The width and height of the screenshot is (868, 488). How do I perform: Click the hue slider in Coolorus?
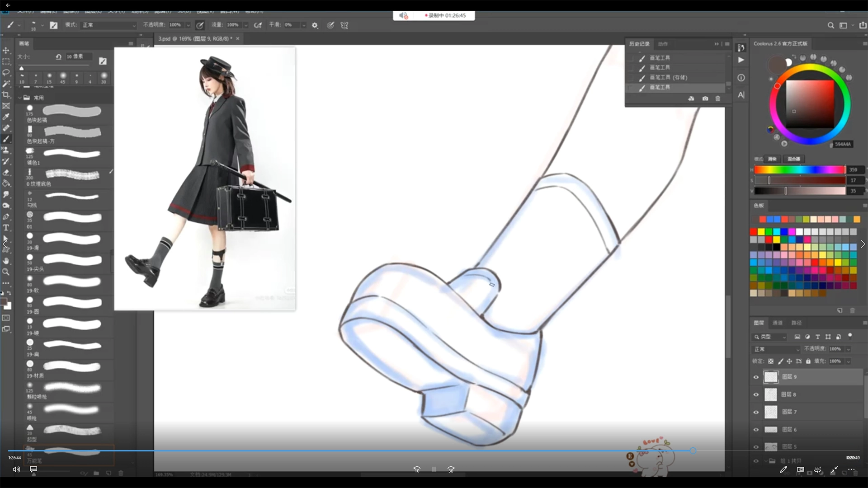click(x=798, y=170)
